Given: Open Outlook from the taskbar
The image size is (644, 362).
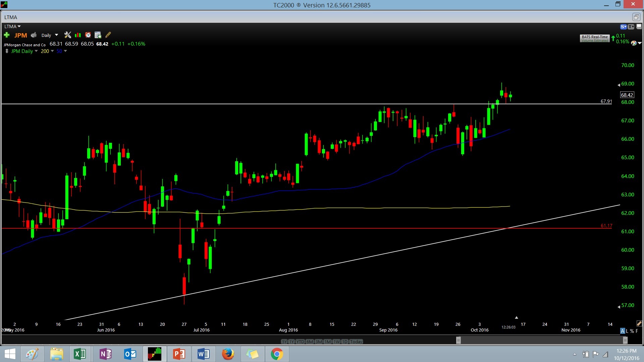Looking at the screenshot, I should [x=130, y=354].
